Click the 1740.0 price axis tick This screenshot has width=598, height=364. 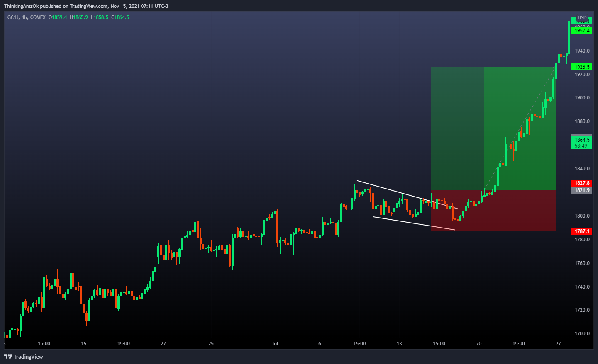pyautogui.click(x=582, y=287)
